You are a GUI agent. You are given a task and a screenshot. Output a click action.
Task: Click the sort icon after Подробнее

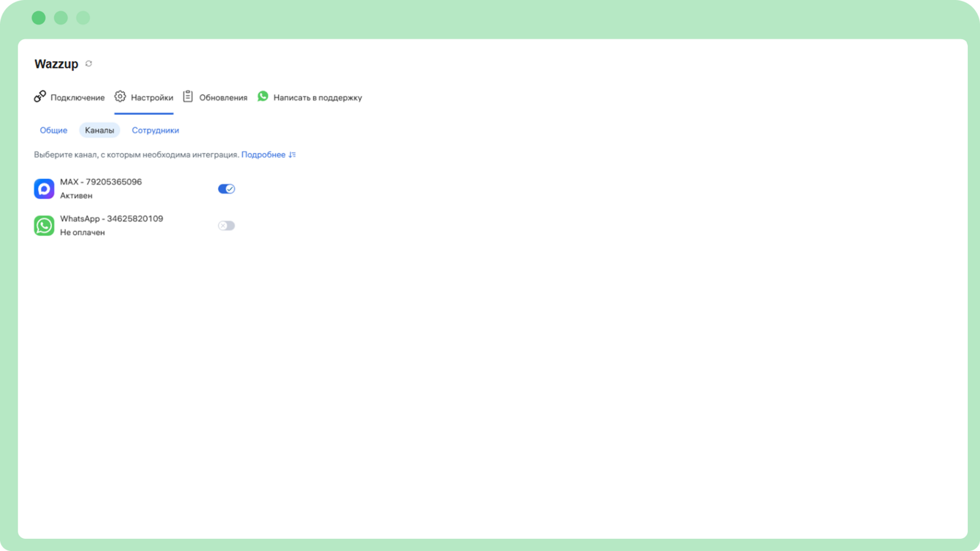292,155
